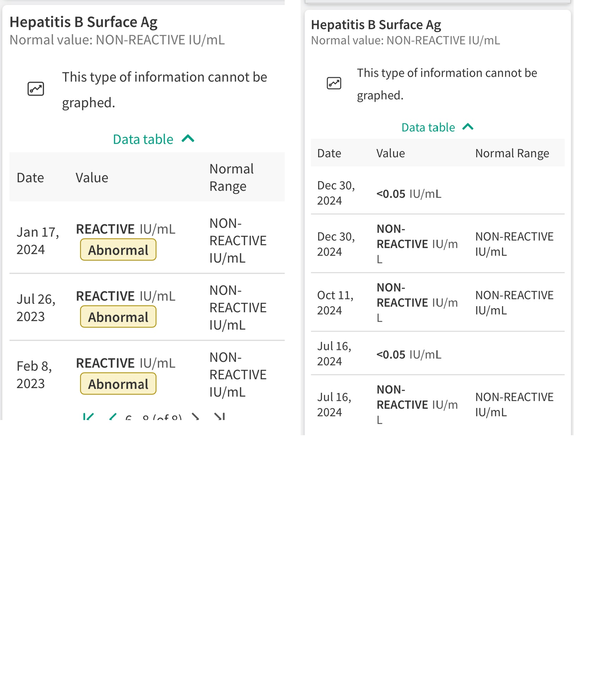
Task: Select the 'Jan 17, 2024' date cell
Action: (x=38, y=241)
